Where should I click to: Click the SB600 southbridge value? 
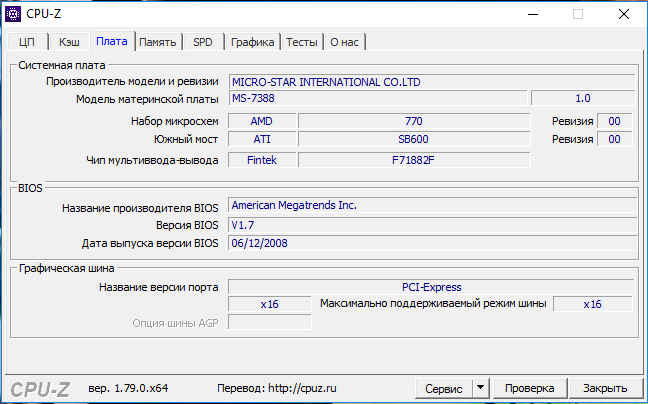[414, 139]
